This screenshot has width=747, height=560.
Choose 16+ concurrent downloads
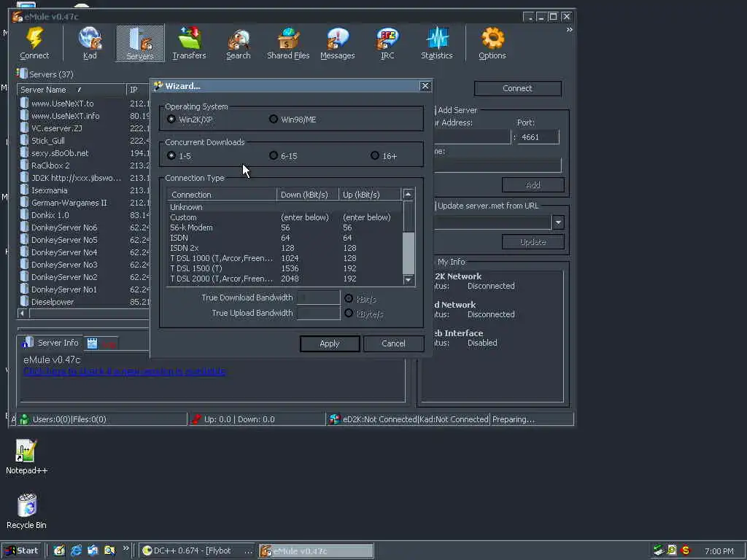[x=375, y=155]
